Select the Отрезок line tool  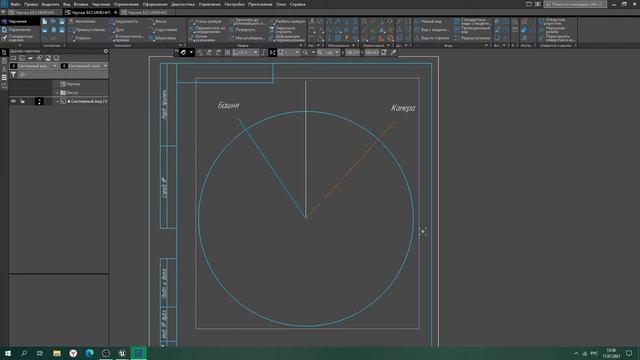pyautogui.click(x=80, y=38)
